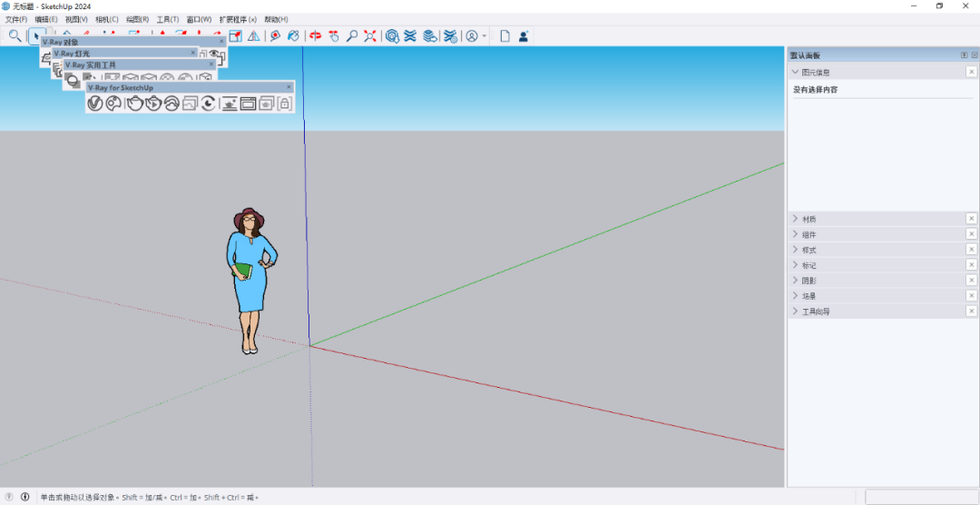The width and height of the screenshot is (980, 505).
Task: Click the new blank document icon
Action: (x=505, y=36)
